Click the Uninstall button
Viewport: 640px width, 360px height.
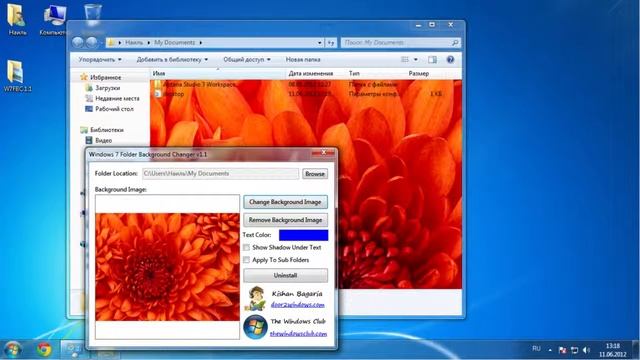[285, 276]
